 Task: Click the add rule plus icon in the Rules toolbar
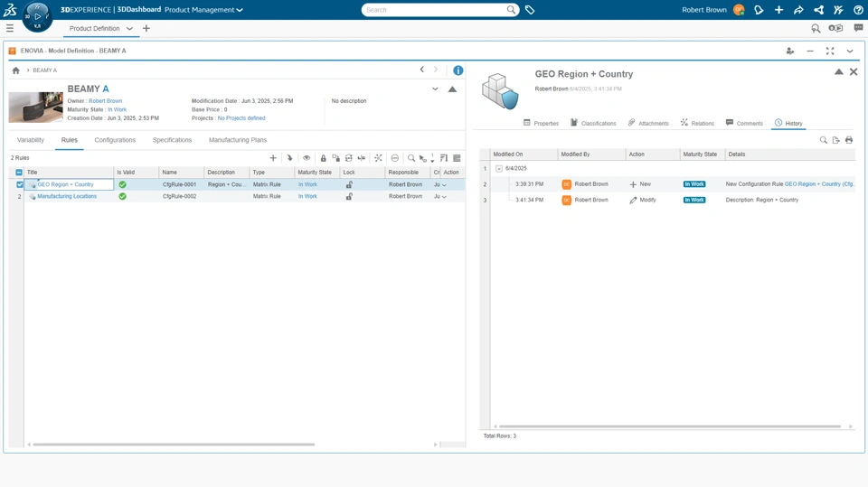click(x=273, y=158)
